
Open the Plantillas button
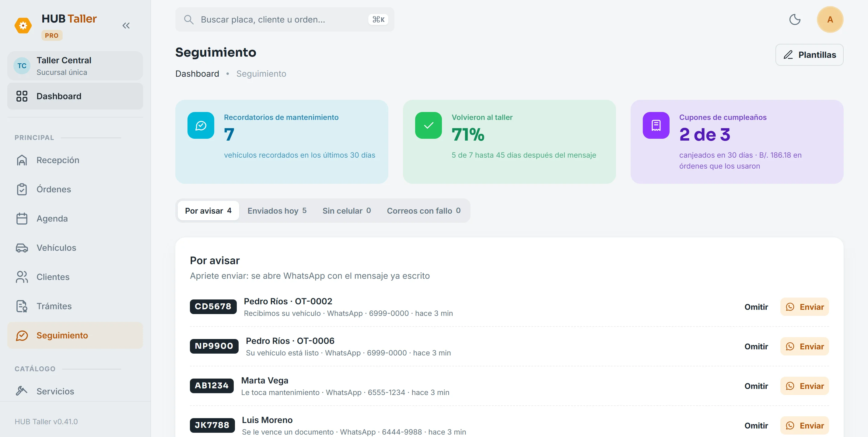809,54
